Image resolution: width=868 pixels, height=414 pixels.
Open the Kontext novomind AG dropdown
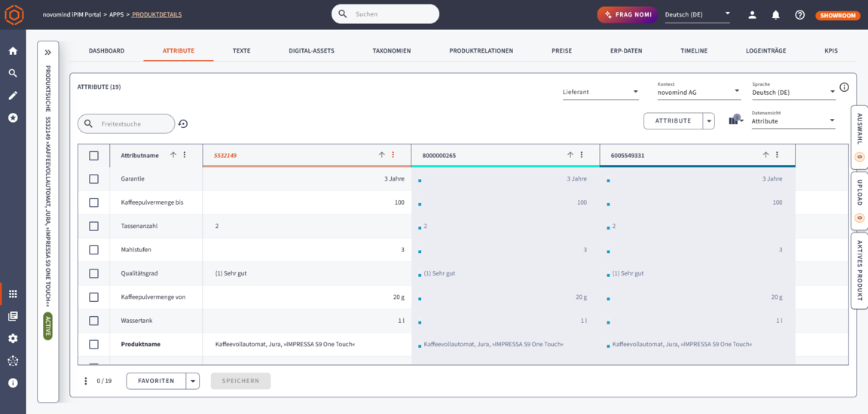[698, 92]
